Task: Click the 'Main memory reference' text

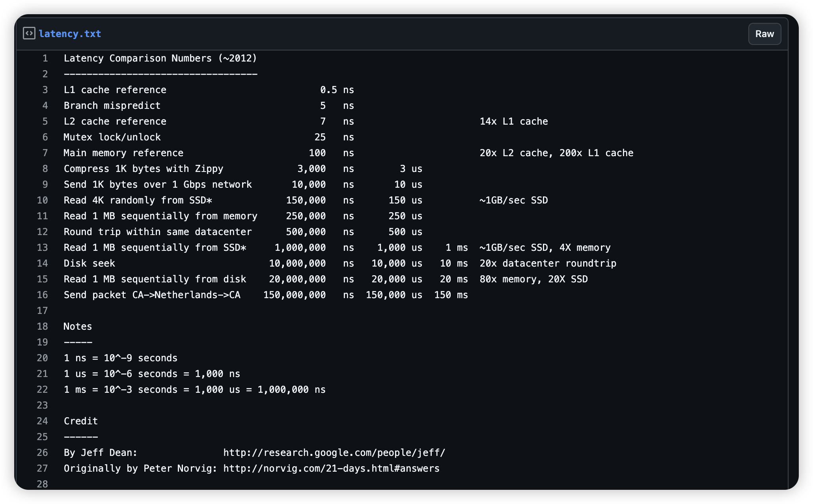Action: point(123,153)
